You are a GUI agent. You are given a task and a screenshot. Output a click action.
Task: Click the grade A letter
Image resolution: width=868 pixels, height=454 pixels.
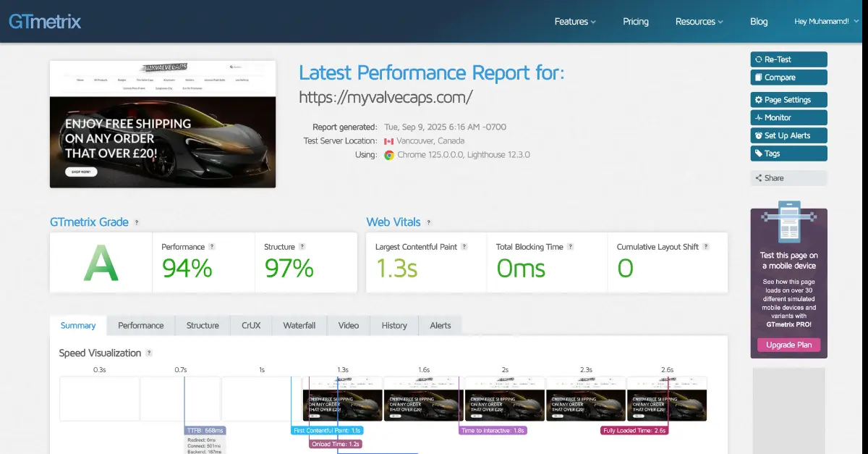101,264
